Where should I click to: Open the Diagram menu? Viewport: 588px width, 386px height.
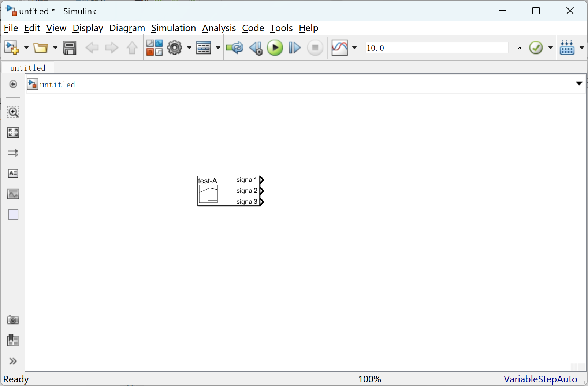[127, 28]
